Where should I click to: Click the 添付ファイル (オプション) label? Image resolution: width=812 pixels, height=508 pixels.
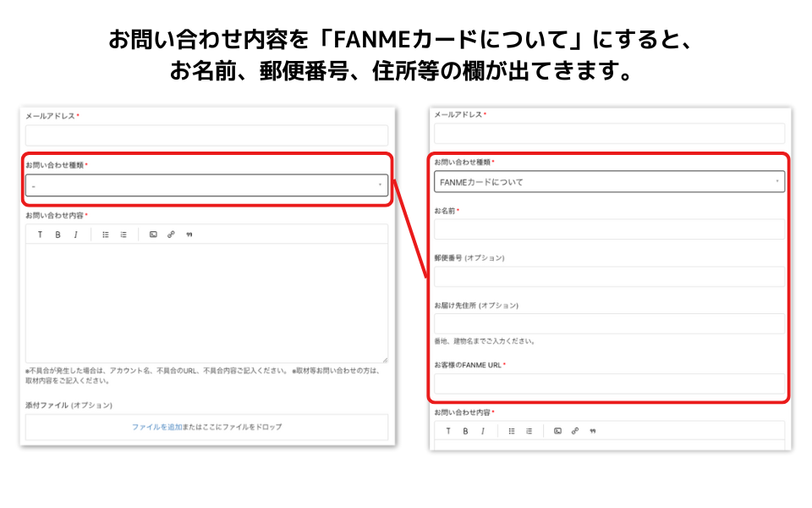click(x=69, y=406)
